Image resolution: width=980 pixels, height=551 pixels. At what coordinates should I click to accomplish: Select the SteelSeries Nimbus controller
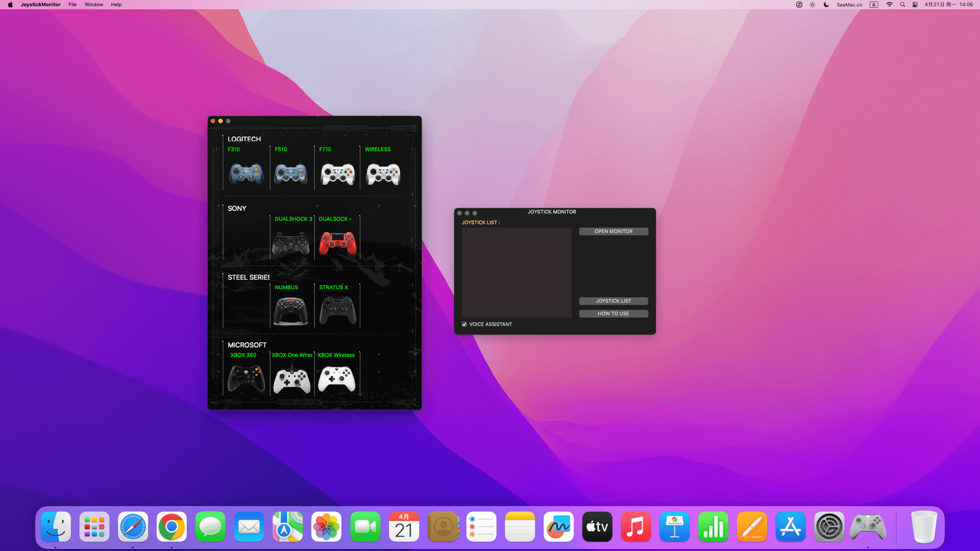[x=291, y=310]
